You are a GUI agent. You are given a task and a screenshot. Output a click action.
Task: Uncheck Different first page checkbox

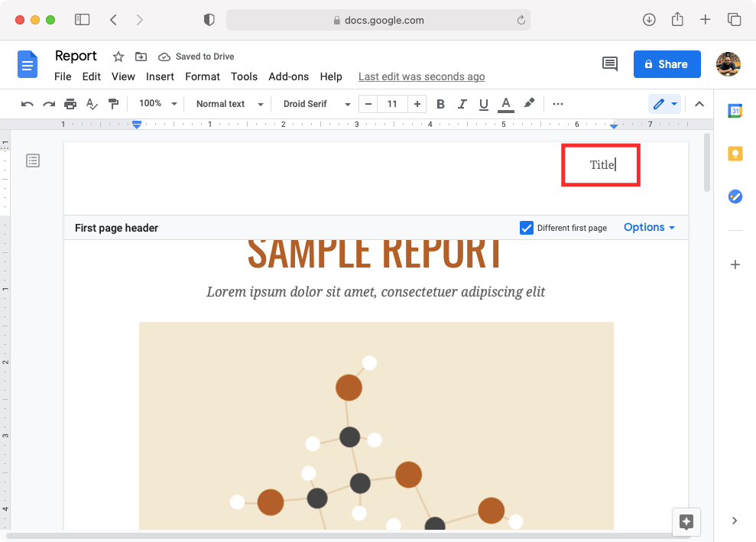coord(527,228)
